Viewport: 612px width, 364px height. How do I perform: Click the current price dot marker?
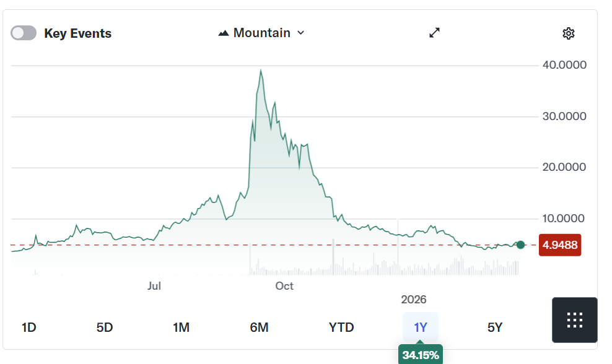[x=520, y=245]
